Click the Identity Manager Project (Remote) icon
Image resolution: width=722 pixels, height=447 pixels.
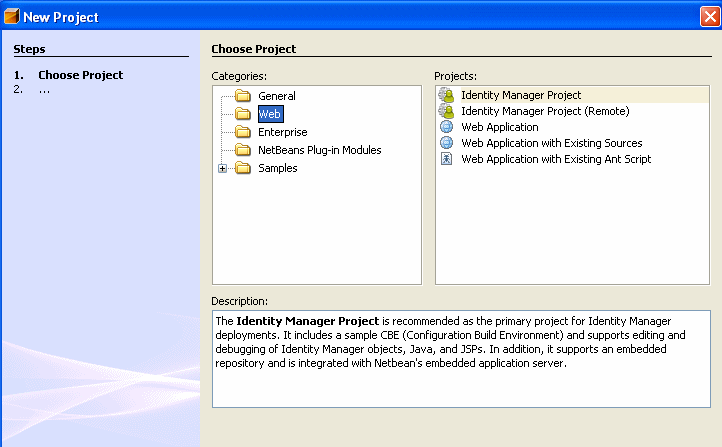coord(446,111)
